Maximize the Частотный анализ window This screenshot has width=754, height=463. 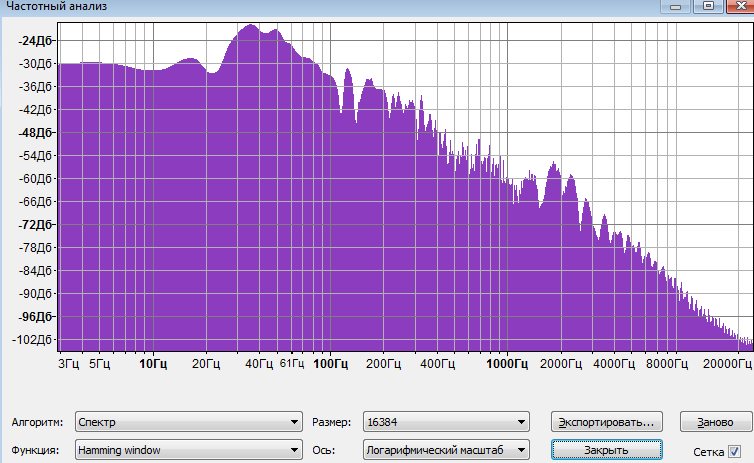[x=708, y=6]
